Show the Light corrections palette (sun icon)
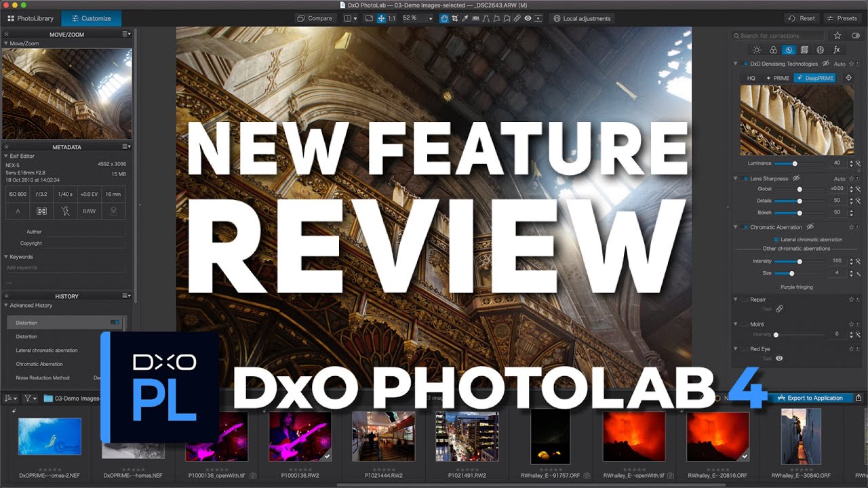Viewport: 868px width, 488px height. click(757, 49)
